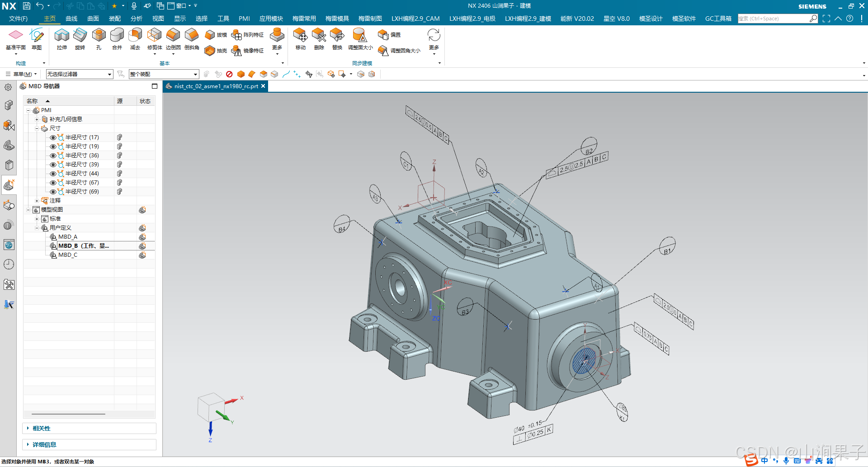Open 更多 in the 基本 group
Viewport: 868px width, 467px height.
[x=277, y=41]
